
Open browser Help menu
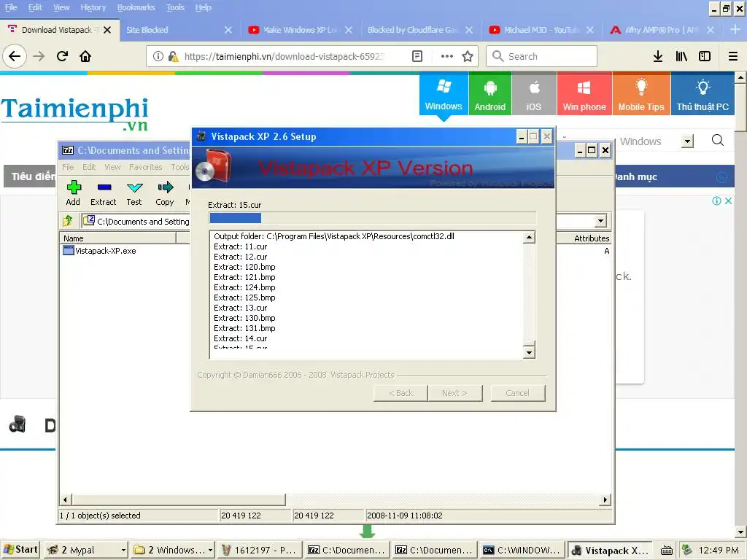tap(204, 7)
